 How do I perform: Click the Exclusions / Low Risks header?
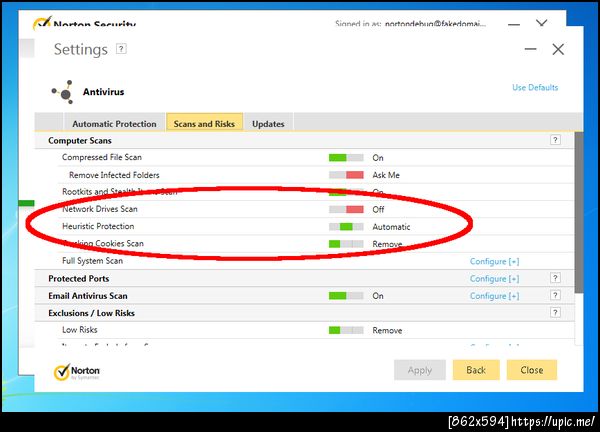91,313
